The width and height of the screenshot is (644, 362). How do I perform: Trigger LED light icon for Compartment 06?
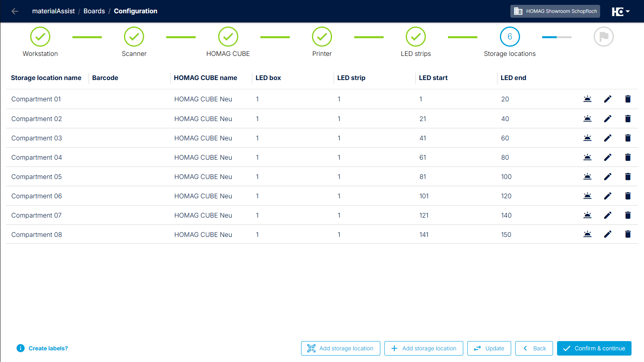click(588, 196)
